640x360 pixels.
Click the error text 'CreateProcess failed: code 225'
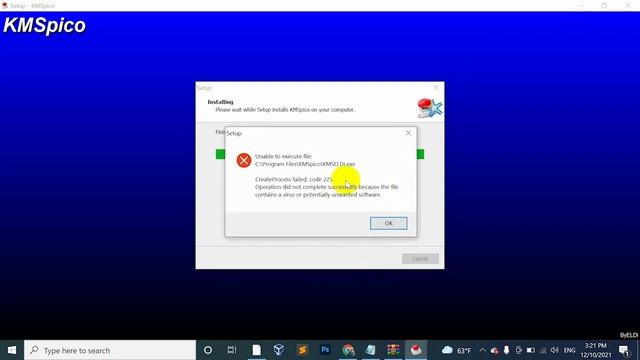tap(294, 179)
